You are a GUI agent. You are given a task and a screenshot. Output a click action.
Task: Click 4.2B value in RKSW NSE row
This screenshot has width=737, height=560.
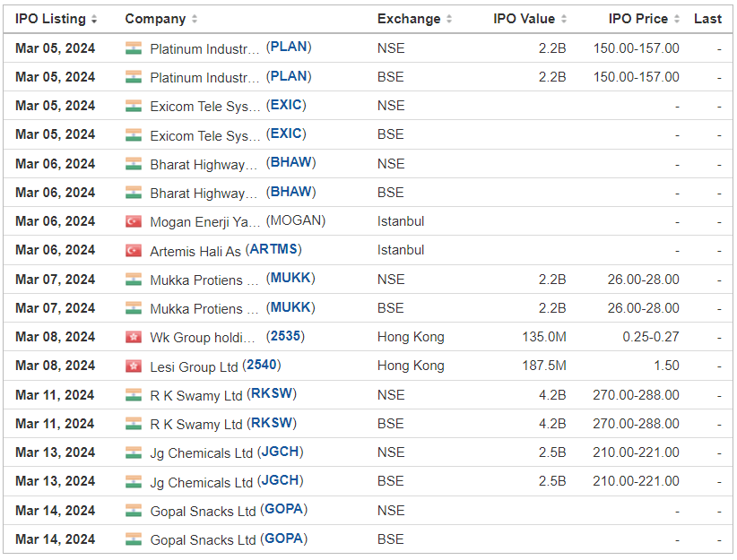coord(552,395)
